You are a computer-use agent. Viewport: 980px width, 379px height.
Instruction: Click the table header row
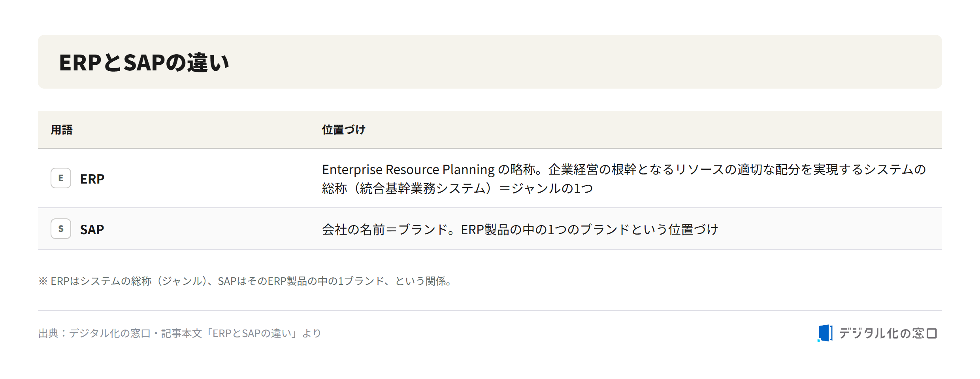tap(490, 129)
